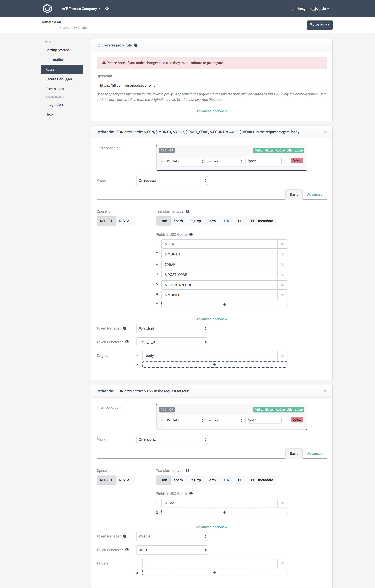Close the first Redact rule panel with the X

point(325,132)
